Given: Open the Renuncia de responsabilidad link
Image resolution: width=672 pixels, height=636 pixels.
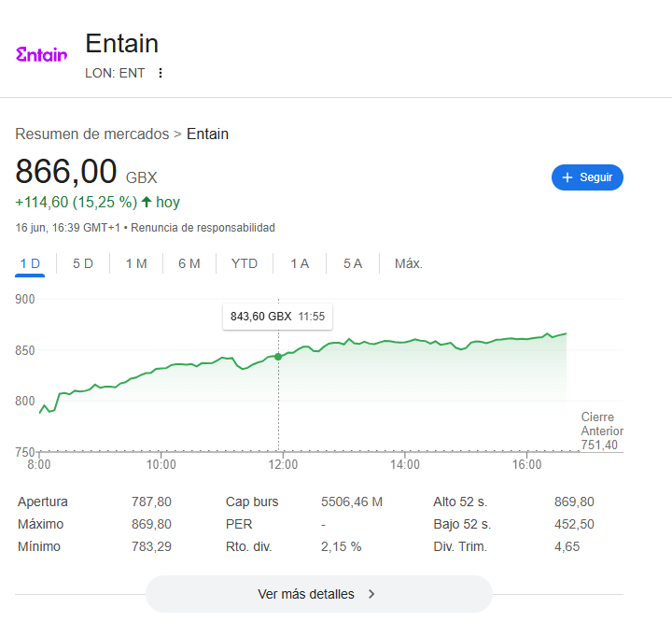Looking at the screenshot, I should pos(203,228).
